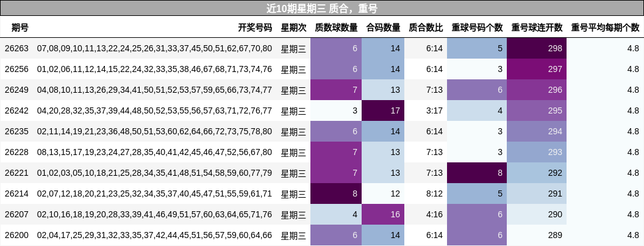Click the winning numbers starting 07,08,09,10,11
This screenshot has height=246, width=644.
[x=154, y=49]
